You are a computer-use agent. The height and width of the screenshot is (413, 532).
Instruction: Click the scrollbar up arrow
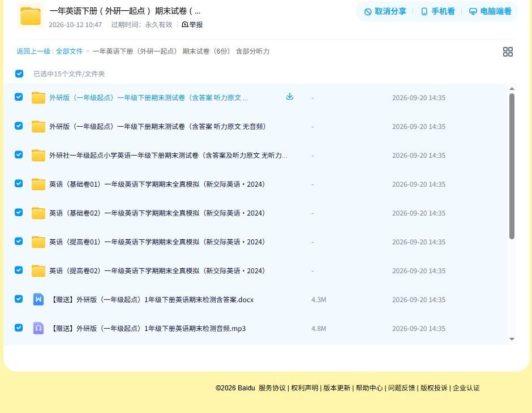[512, 89]
